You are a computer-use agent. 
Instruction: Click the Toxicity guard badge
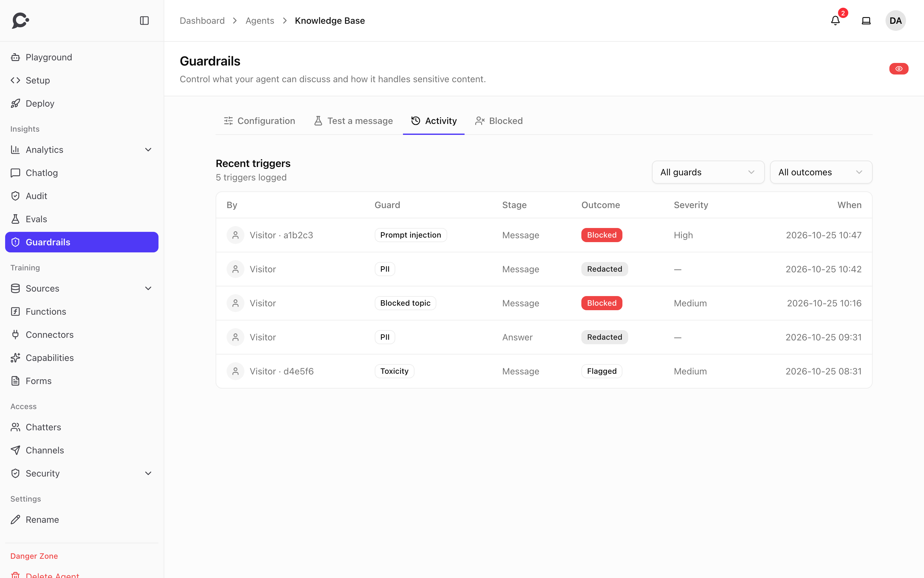pos(394,371)
